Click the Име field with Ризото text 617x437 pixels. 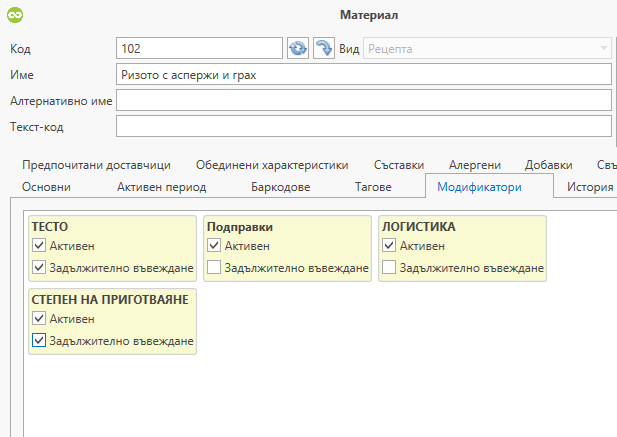click(363, 74)
